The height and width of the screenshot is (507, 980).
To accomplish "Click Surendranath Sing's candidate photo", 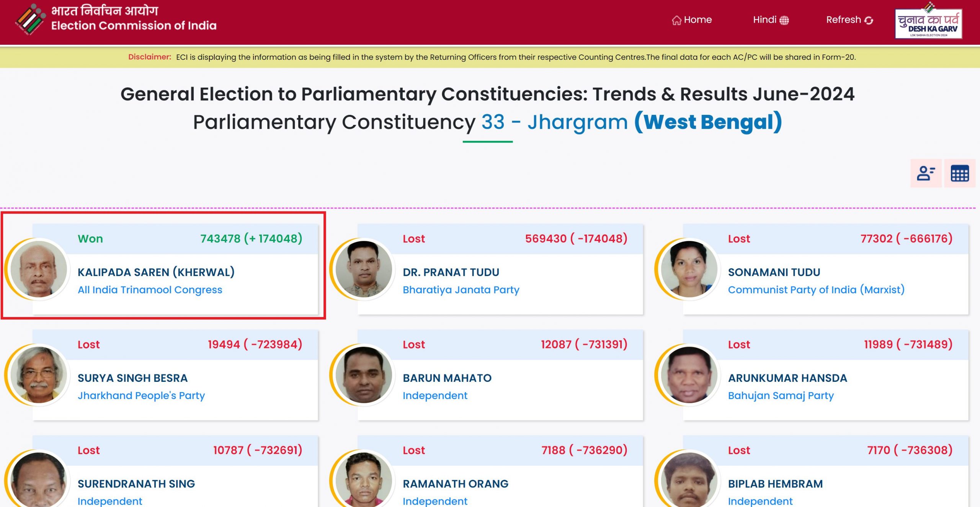I will [x=39, y=479].
